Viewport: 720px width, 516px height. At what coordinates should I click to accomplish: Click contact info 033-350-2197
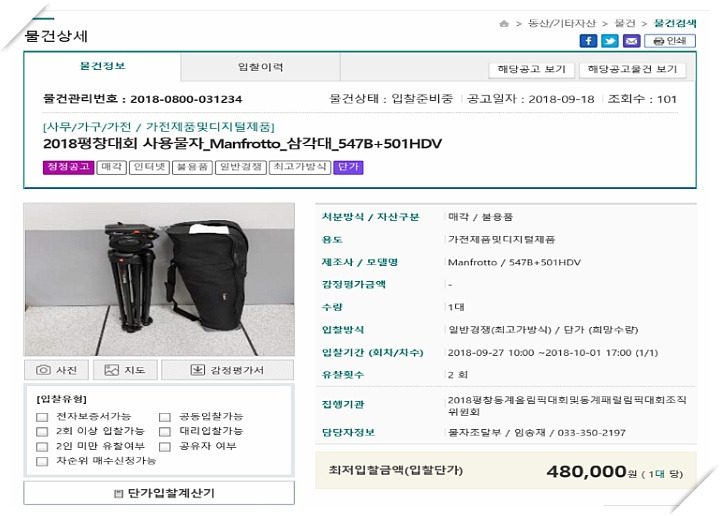pyautogui.click(x=591, y=432)
